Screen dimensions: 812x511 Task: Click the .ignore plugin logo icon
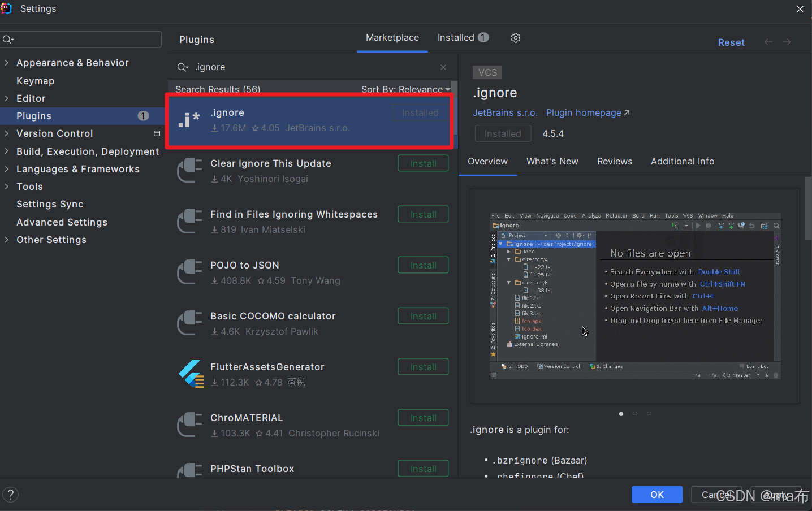click(189, 120)
